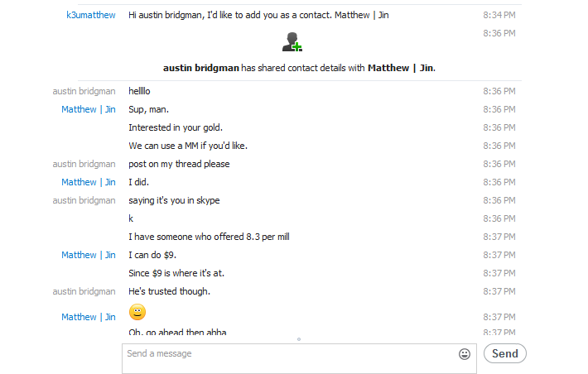
Task: Select the 'Interested in your gold.' message
Action: click(x=176, y=127)
